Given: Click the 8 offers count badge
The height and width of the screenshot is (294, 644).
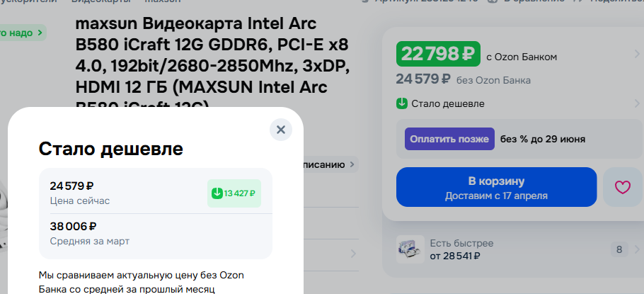Looking at the screenshot, I should pos(619,249).
